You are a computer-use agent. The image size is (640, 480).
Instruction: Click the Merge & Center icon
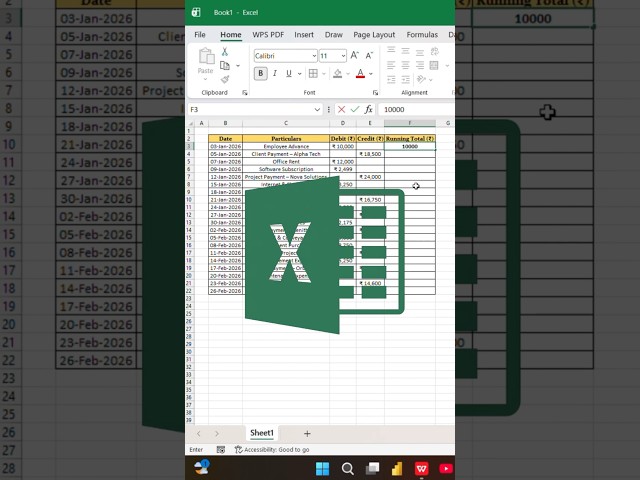pyautogui.click(x=434, y=65)
